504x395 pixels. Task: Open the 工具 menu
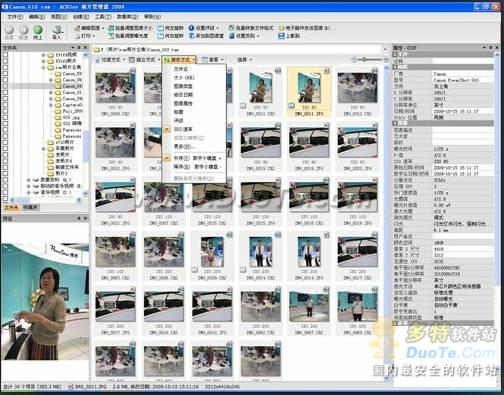pyautogui.click(x=103, y=16)
